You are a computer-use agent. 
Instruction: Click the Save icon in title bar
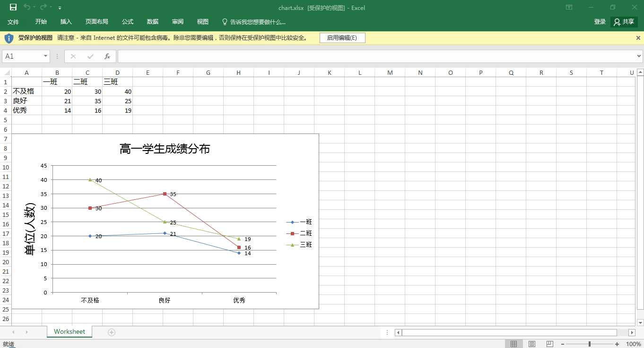13,7
